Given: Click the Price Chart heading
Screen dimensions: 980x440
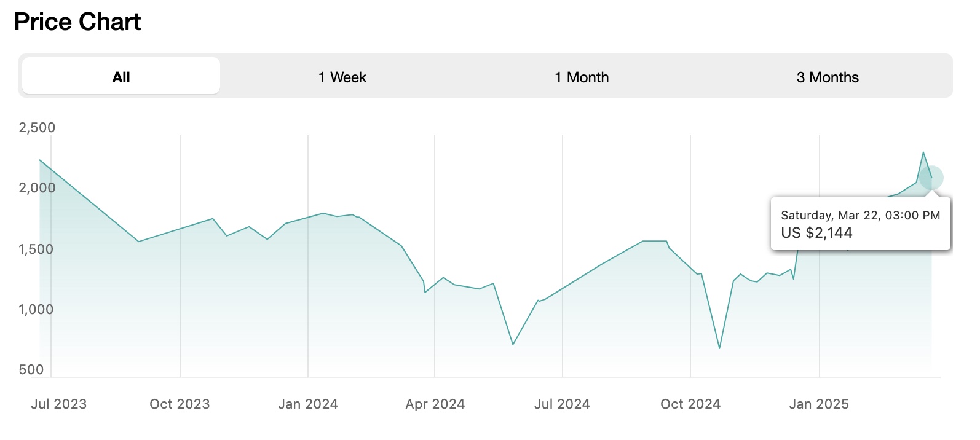Looking at the screenshot, I should tap(77, 22).
